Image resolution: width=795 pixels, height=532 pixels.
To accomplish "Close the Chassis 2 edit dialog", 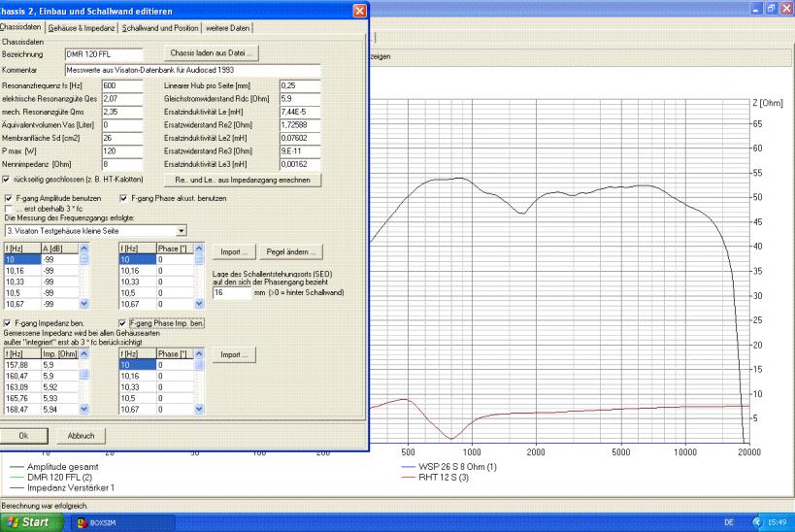I will (361, 10).
